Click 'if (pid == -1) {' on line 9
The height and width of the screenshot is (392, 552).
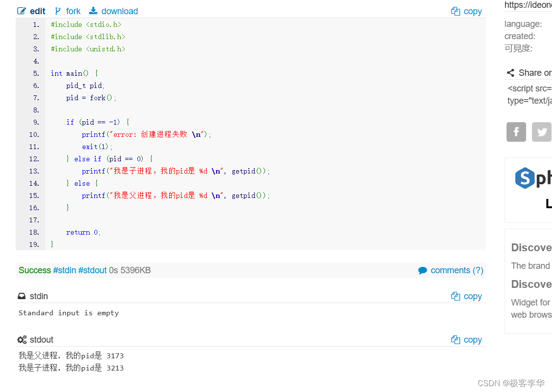98,123
